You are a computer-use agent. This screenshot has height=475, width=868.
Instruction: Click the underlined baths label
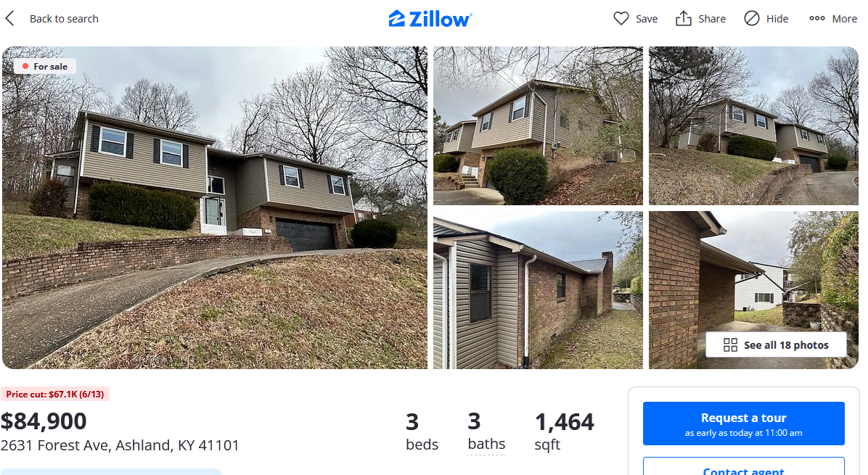(486, 444)
